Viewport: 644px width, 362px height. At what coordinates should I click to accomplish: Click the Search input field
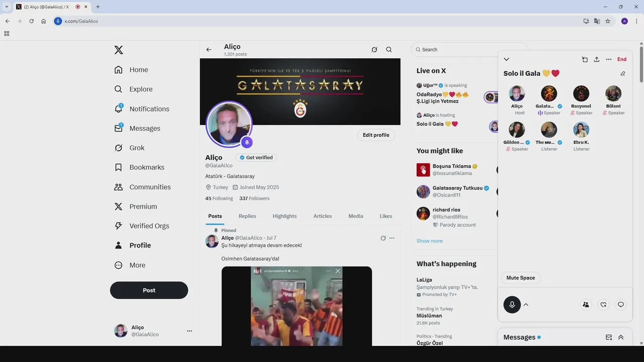[469, 49]
